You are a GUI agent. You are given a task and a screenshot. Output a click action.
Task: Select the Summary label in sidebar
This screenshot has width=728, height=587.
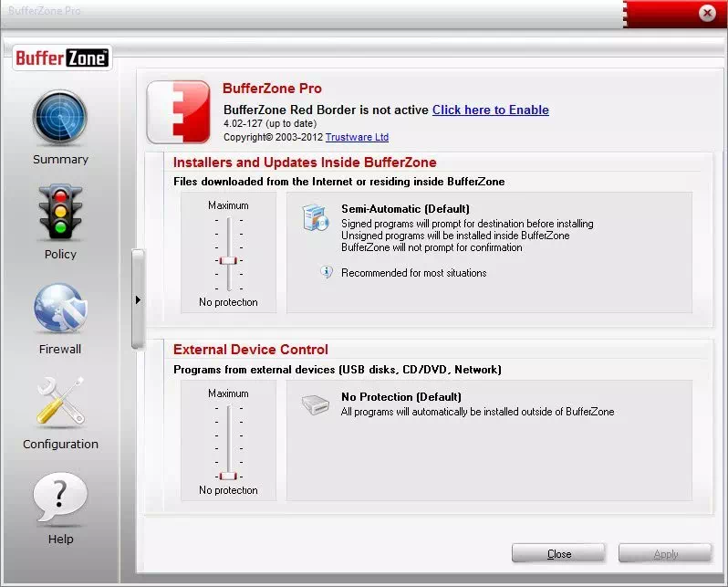coord(60,160)
